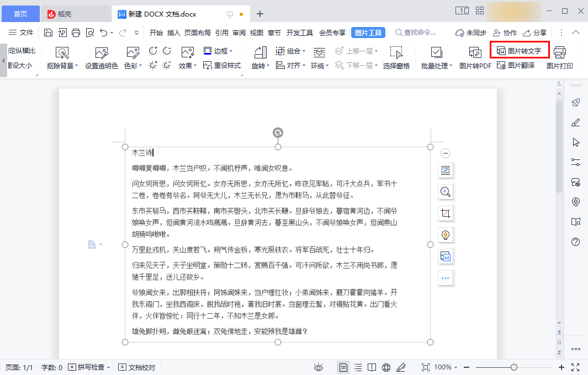
Task: Click the highlighted 图片转文字 button
Action: pyautogui.click(x=520, y=50)
